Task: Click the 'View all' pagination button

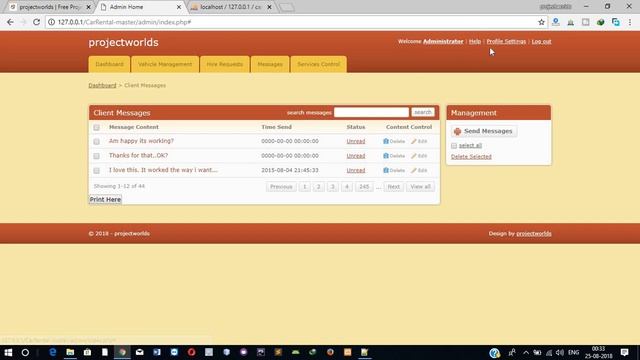Action: coord(420,187)
